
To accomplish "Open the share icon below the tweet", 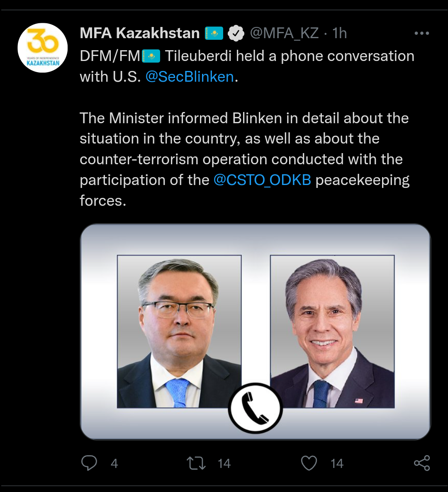I will [422, 463].
